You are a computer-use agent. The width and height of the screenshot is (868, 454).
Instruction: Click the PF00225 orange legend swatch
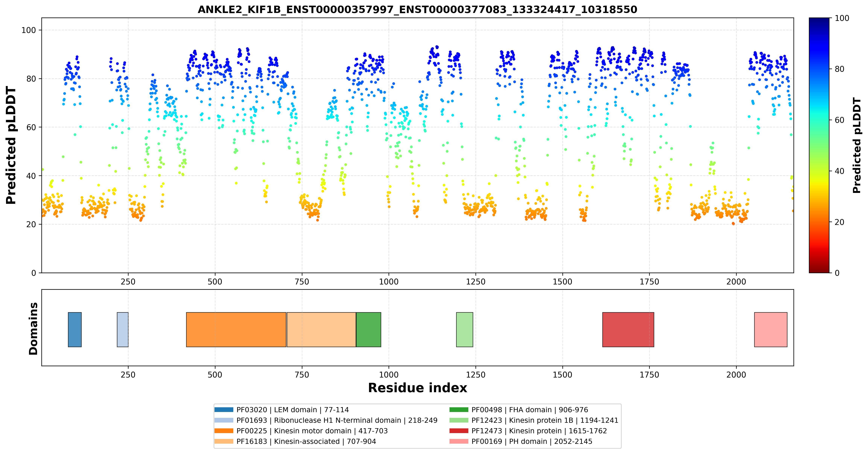(224, 431)
